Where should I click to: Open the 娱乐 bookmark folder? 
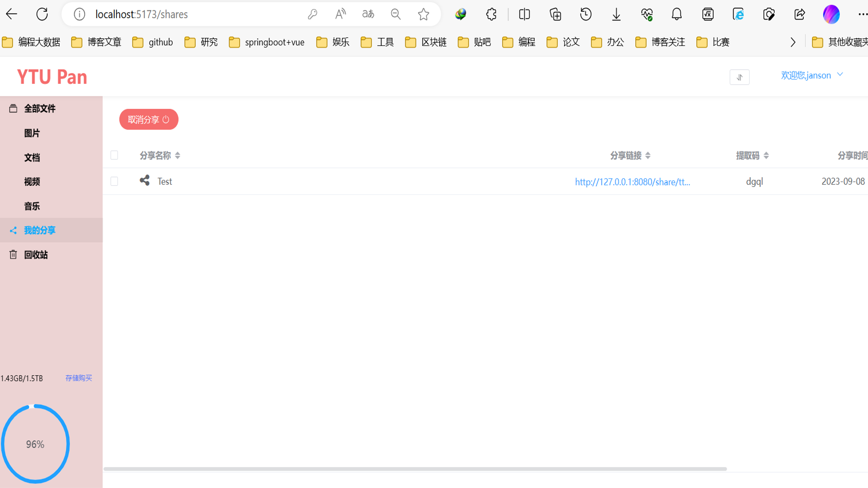coord(333,42)
